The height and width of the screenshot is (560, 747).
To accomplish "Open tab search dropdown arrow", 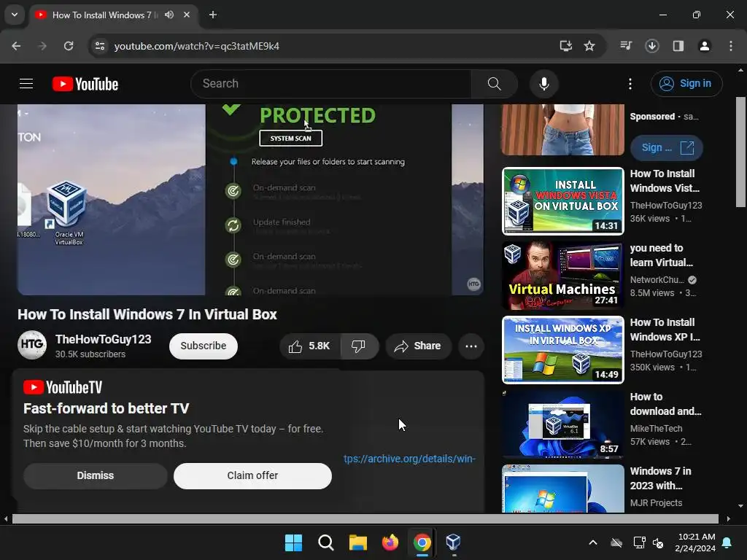I will [x=15, y=15].
